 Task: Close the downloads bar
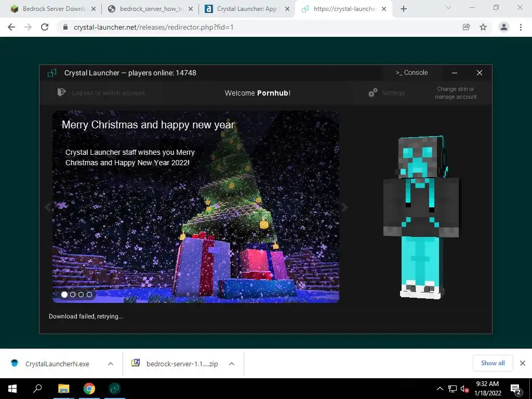coord(523,363)
